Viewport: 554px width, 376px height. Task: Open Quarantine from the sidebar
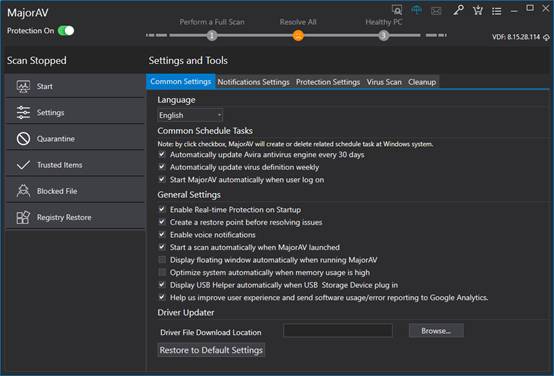tap(75, 139)
